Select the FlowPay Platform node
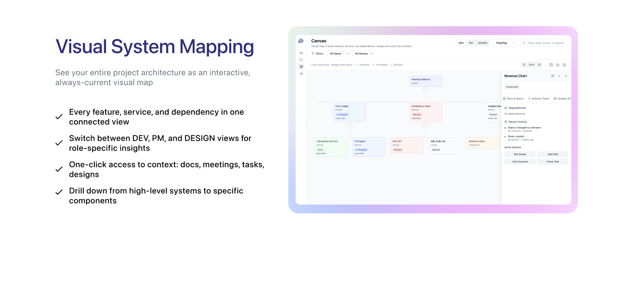This screenshot has height=297, width=644. pos(426,81)
